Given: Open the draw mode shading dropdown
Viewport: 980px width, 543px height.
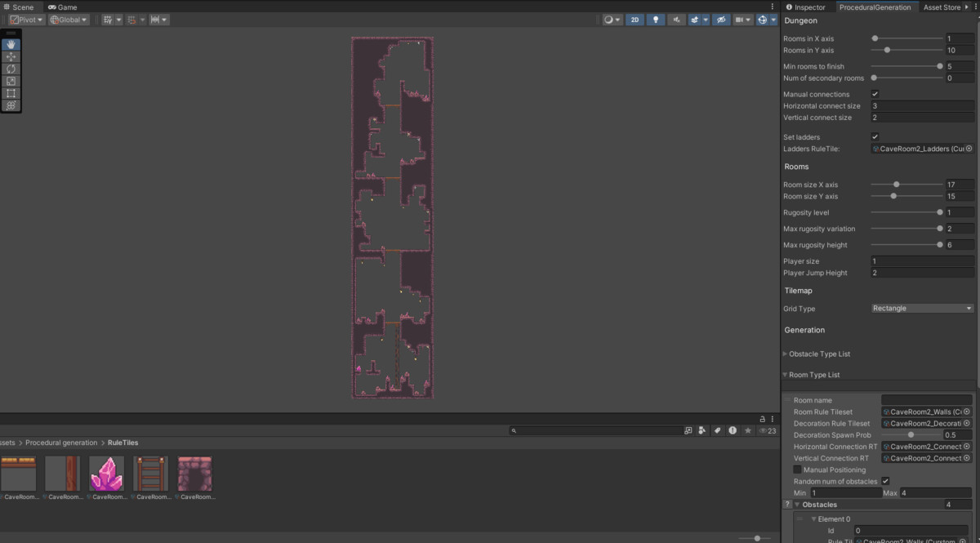Looking at the screenshot, I should pyautogui.click(x=612, y=20).
